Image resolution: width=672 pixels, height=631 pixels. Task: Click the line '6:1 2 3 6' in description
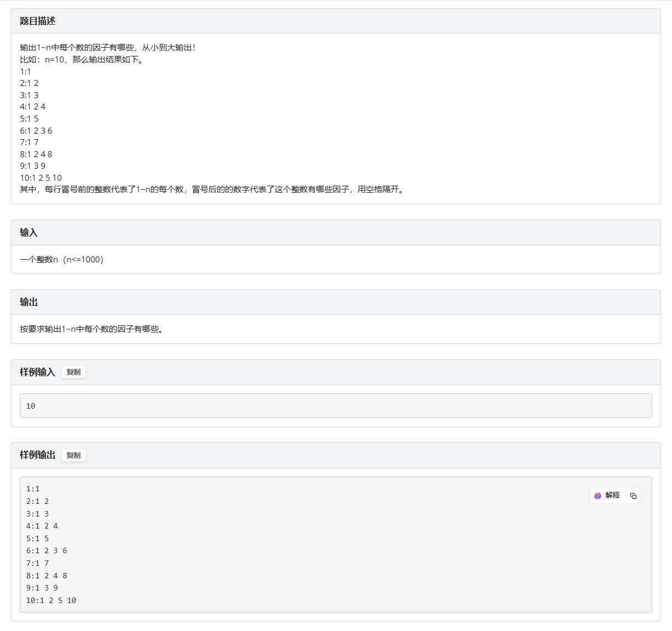36,131
